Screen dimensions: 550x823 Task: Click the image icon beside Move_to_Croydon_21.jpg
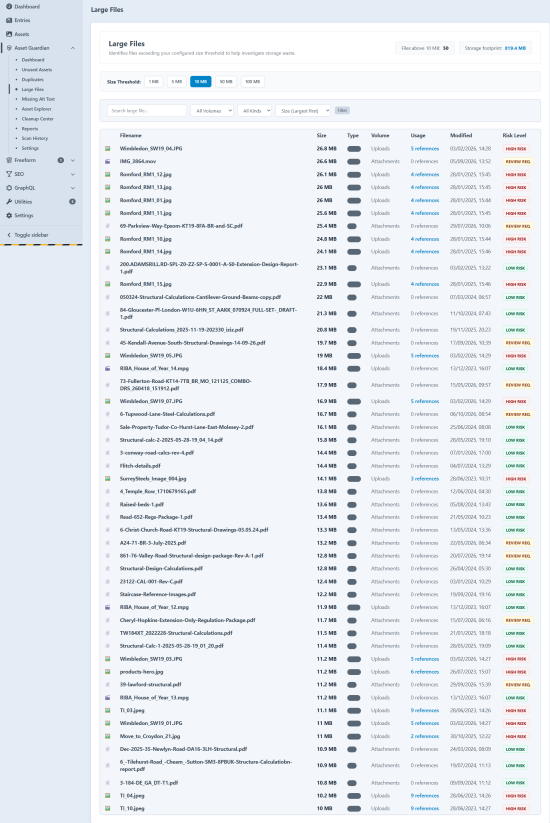click(108, 736)
